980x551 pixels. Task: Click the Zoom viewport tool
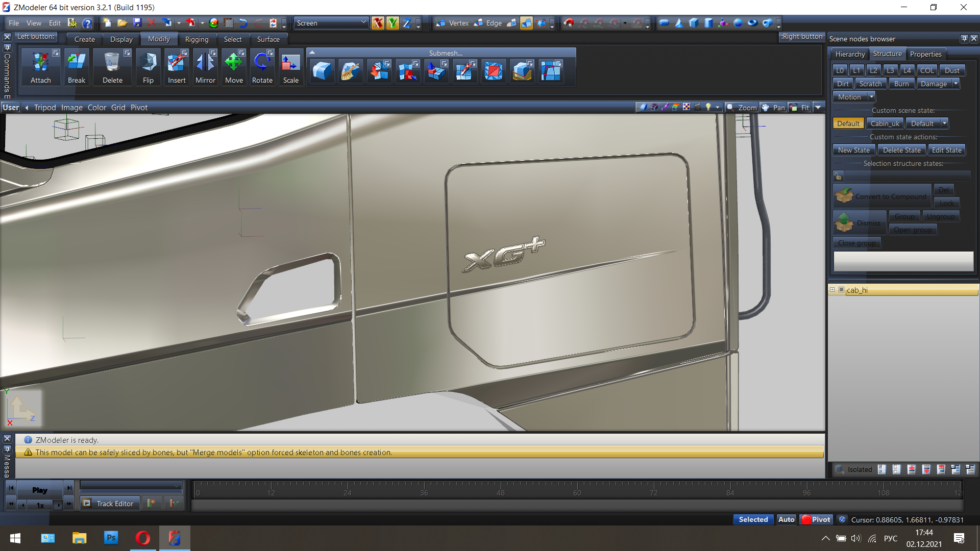point(742,107)
